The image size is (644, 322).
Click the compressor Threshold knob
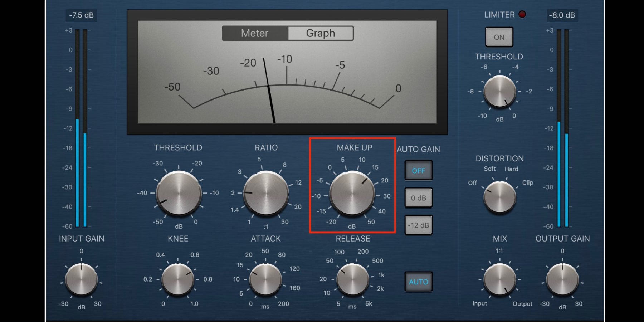pos(179,193)
